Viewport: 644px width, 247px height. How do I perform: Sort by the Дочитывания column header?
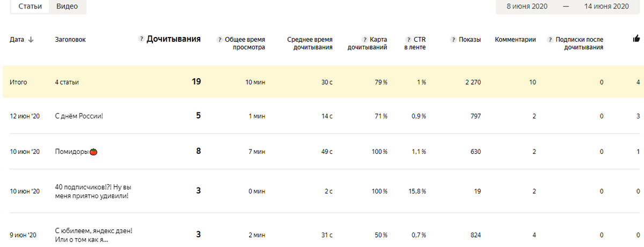tap(174, 39)
